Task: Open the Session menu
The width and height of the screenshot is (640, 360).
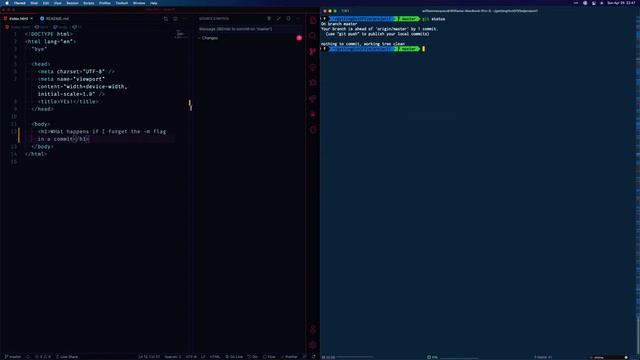Action: [x=72, y=3]
